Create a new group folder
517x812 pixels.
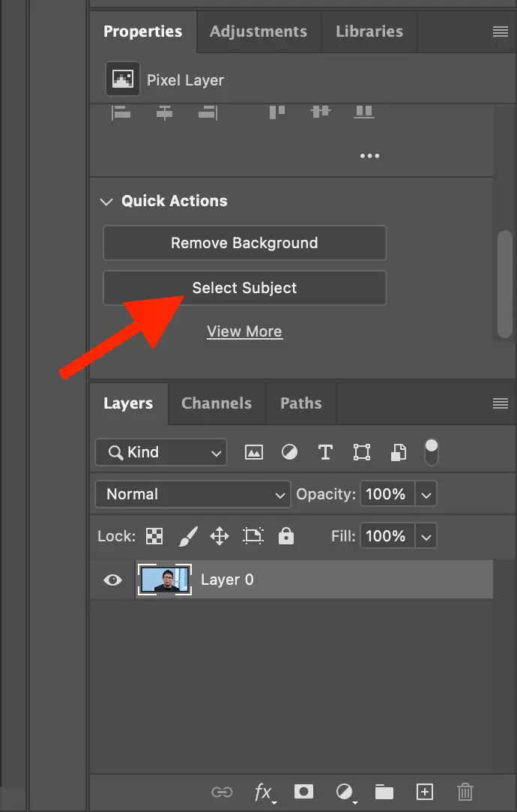pos(384,792)
